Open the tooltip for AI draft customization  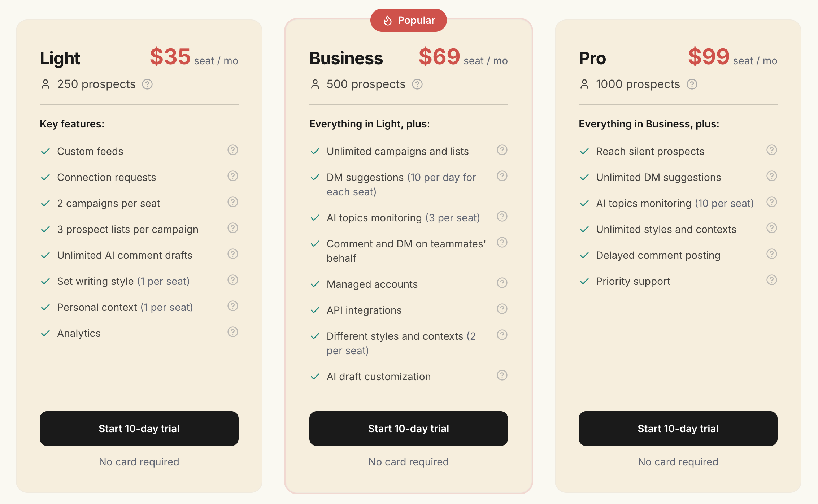[x=502, y=375]
